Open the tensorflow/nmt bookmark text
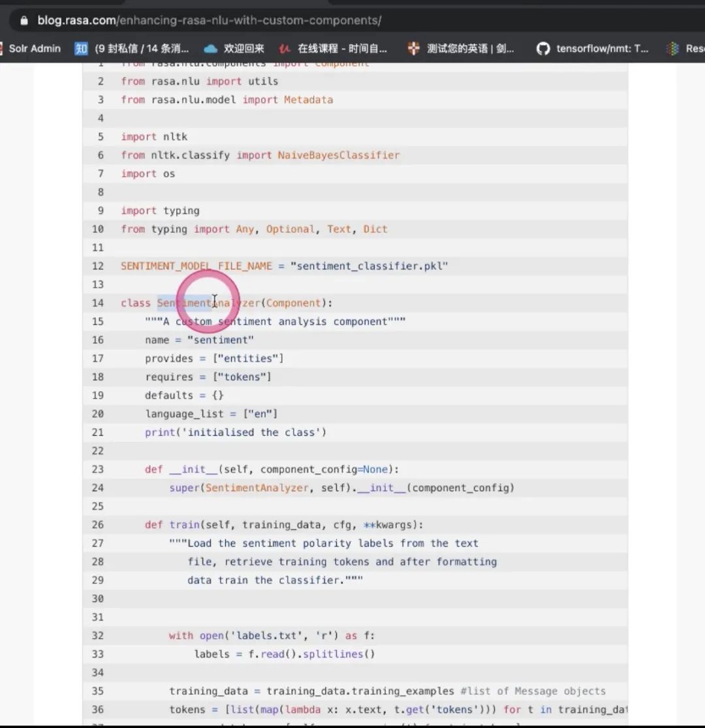Image resolution: width=705 pixels, height=728 pixels. tap(603, 48)
